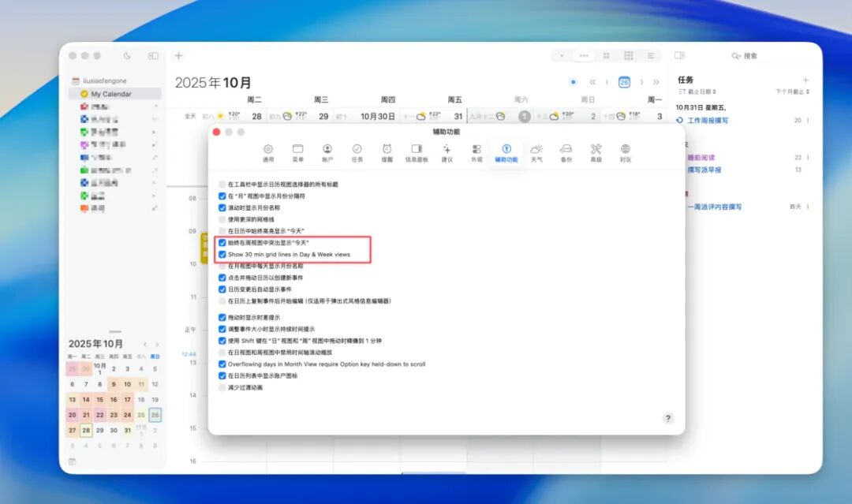Go forward with single right chevron
The width and height of the screenshot is (852, 504).
tap(641, 82)
